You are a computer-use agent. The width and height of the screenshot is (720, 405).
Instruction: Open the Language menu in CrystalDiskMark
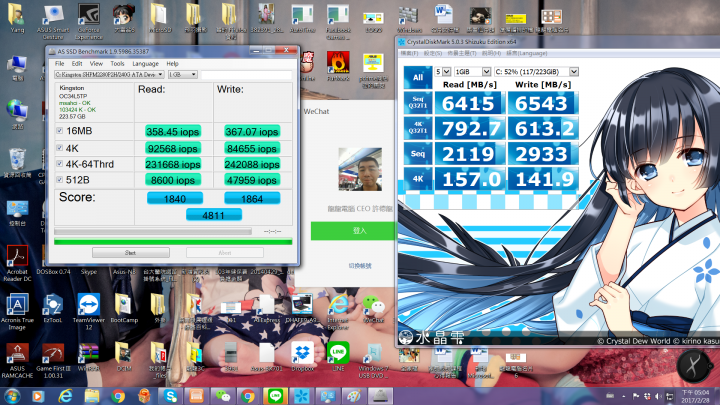pos(527,53)
